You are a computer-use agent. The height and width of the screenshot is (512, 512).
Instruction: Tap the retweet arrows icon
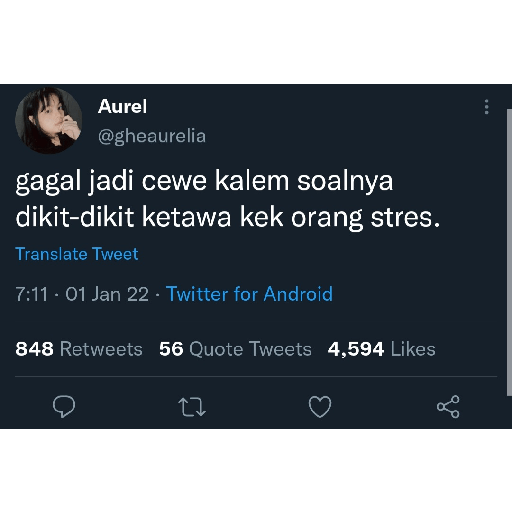192,407
